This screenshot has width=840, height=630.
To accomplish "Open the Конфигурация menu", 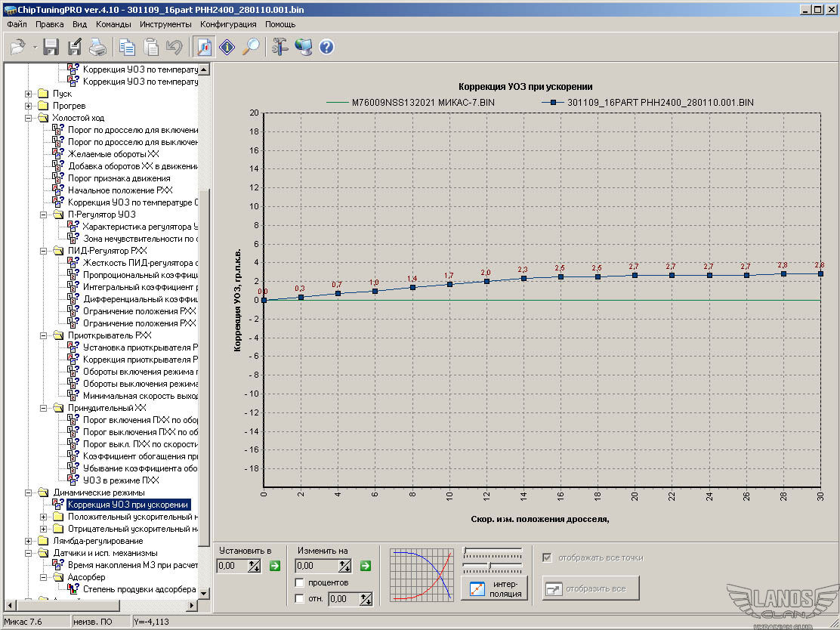I will [228, 24].
